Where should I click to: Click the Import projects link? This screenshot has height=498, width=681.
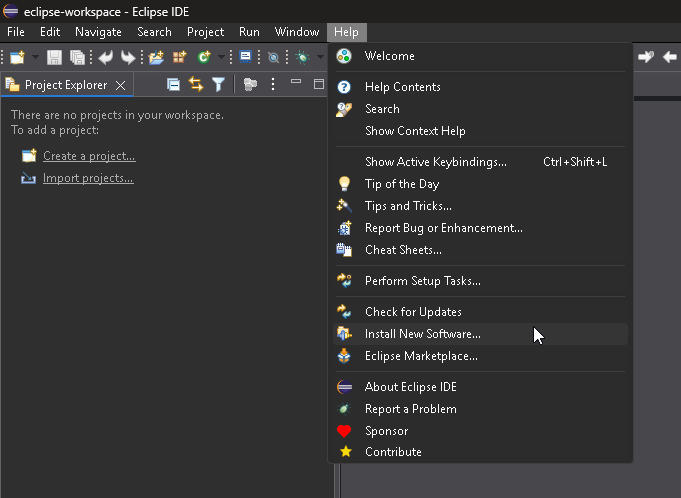tap(88, 178)
